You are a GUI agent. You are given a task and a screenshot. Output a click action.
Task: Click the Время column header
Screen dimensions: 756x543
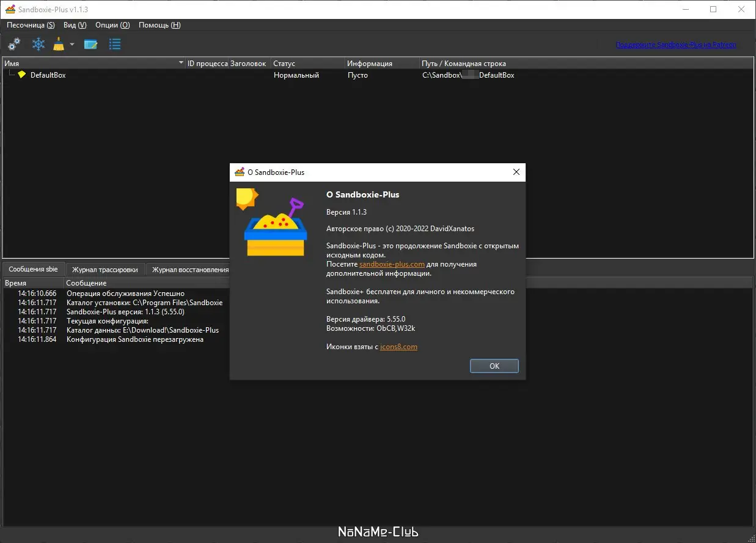(34, 283)
